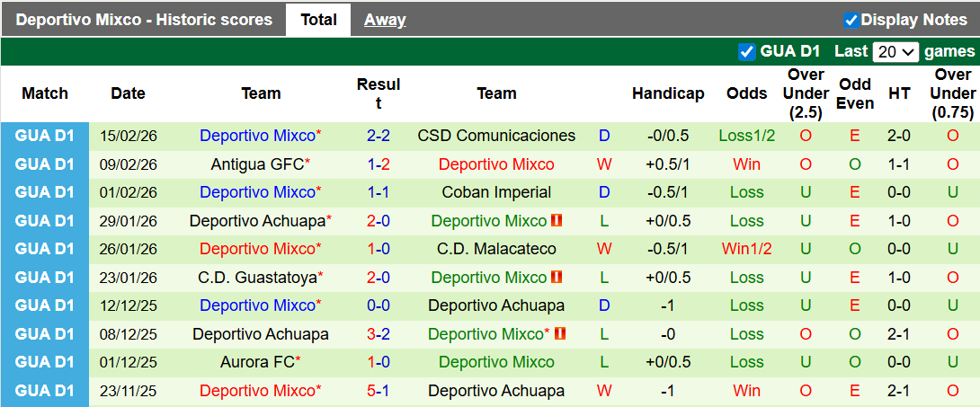Switch to the Away tab

click(385, 20)
